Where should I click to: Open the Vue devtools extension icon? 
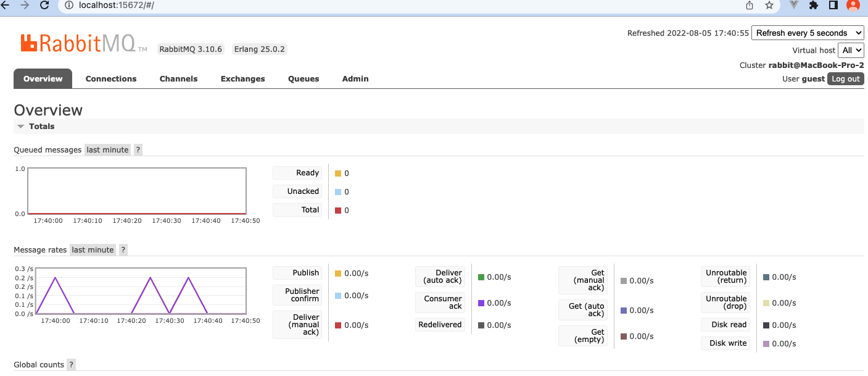pyautogui.click(x=795, y=5)
